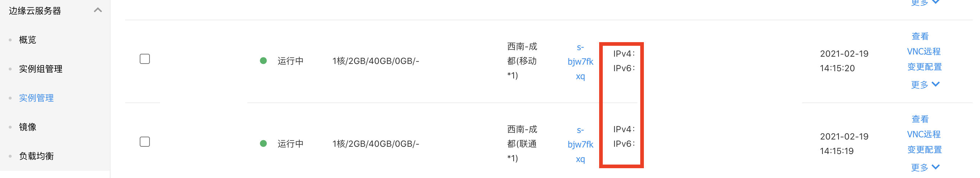The height and width of the screenshot is (178, 980).
Task: Select 实例管理 in the sidebar
Action: pos(36,98)
